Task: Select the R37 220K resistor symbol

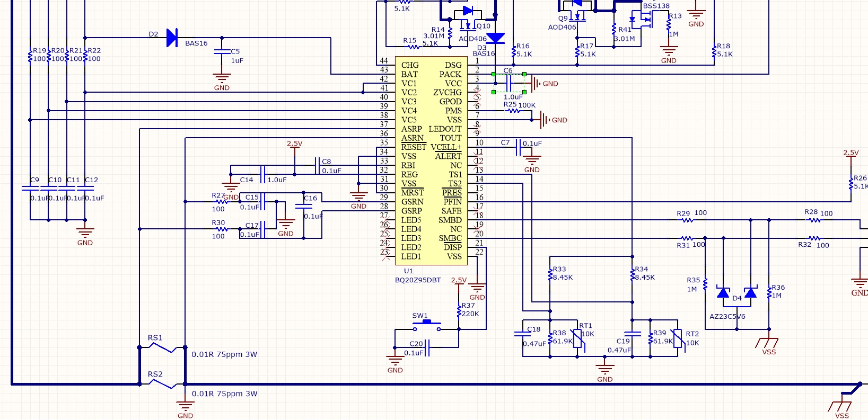Action: tap(459, 311)
